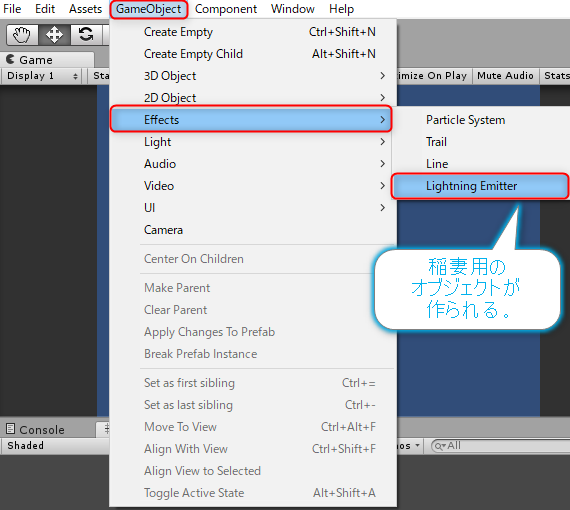The height and width of the screenshot is (510, 570).
Task: Click Apply Changes To Prefab entry
Action: coord(253,332)
